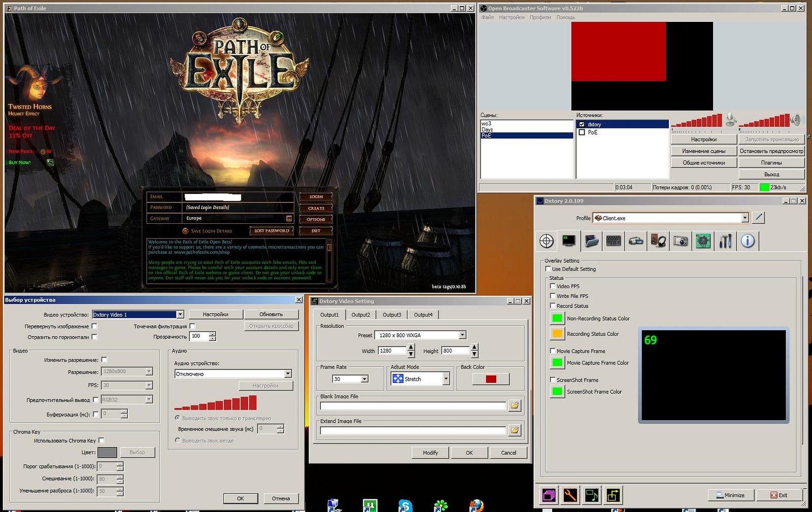The width and height of the screenshot is (812, 512).
Task: Check the Record Status box
Action: (553, 305)
